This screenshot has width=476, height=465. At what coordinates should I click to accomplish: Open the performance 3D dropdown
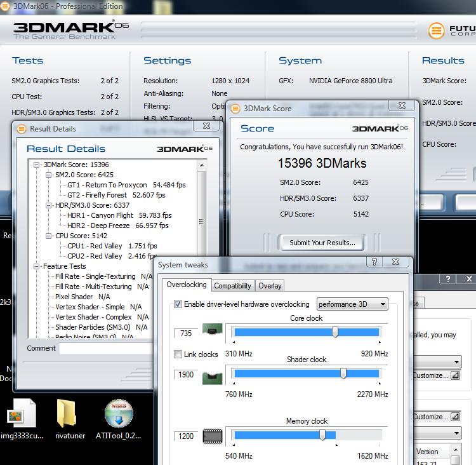pos(352,304)
